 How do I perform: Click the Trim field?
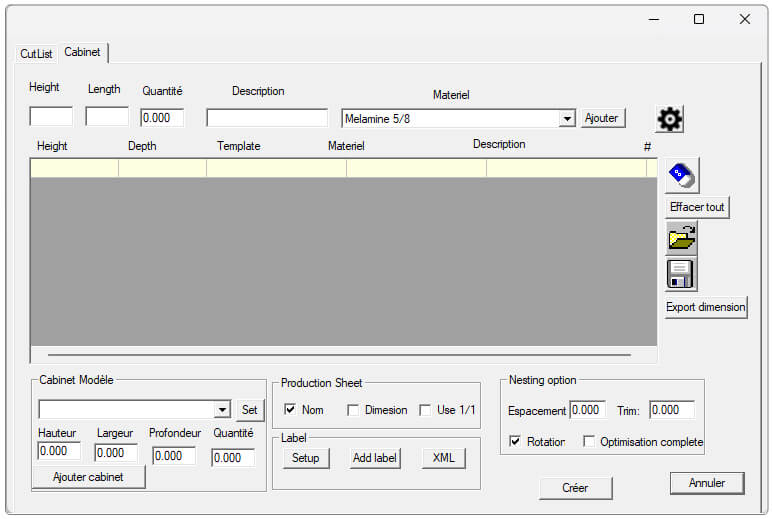click(672, 410)
